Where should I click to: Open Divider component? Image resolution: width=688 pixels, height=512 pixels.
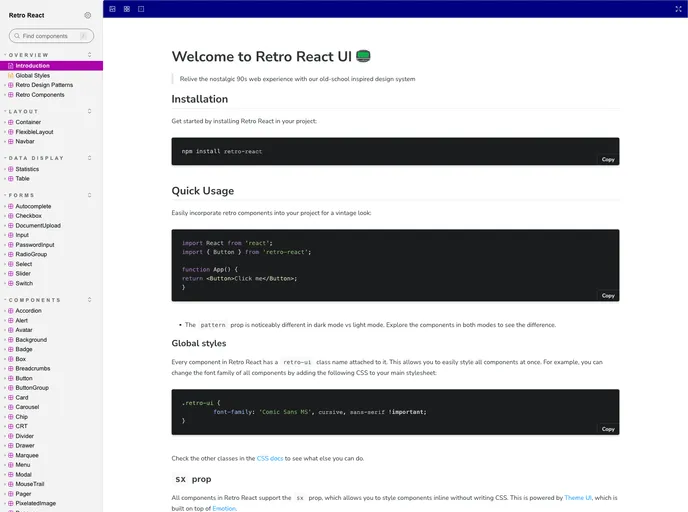point(25,436)
